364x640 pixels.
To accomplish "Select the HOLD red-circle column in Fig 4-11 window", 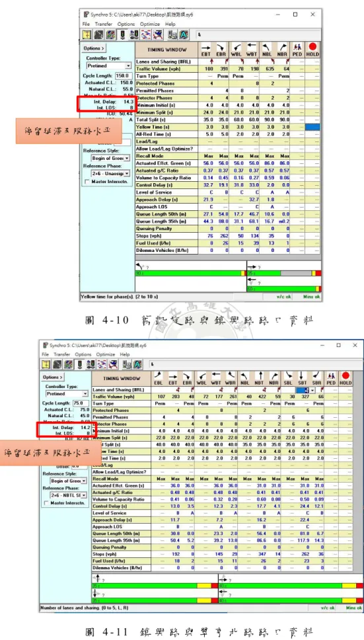I will pos(346,378).
